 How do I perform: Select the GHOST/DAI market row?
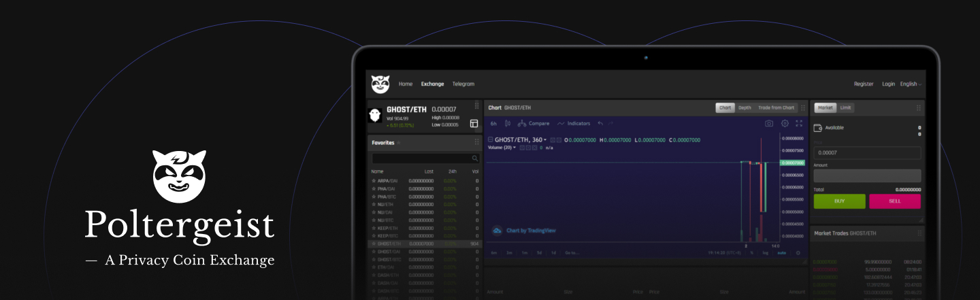[x=425, y=252]
